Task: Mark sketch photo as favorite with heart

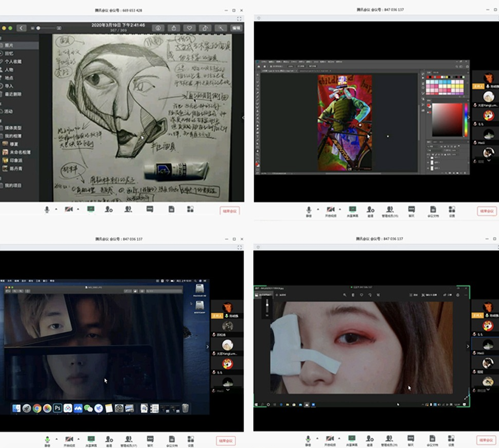Action: coord(189,28)
